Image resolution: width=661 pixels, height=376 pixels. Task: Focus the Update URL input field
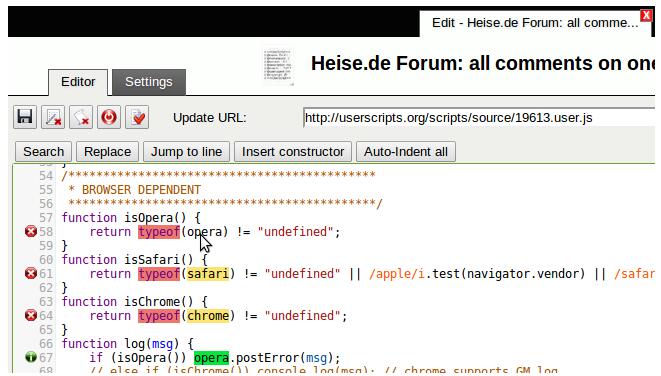479,118
